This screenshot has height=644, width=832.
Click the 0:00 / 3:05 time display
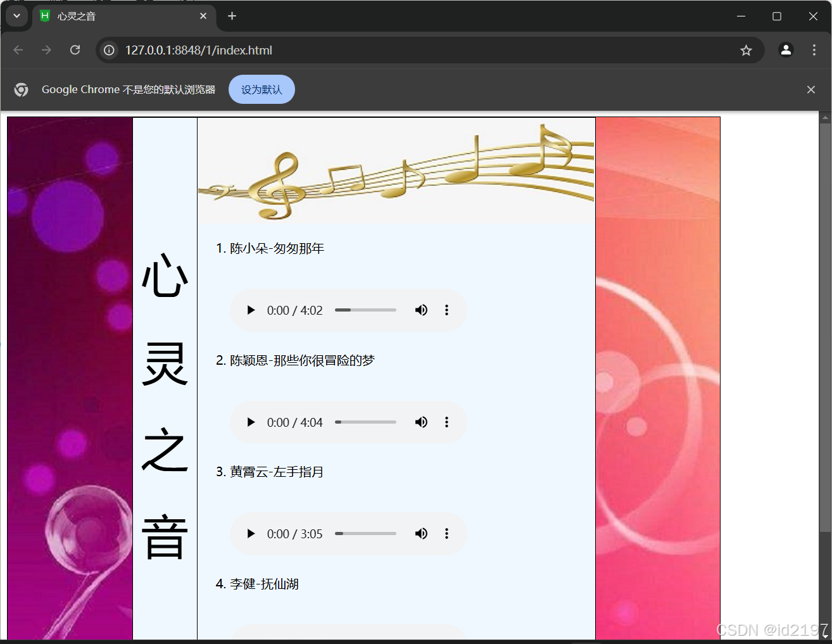click(295, 534)
